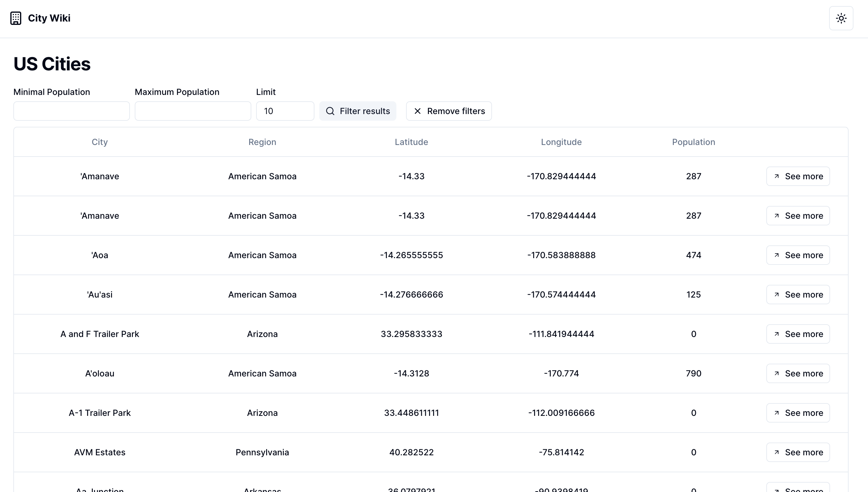
Task: Click the Population column header
Action: 693,142
